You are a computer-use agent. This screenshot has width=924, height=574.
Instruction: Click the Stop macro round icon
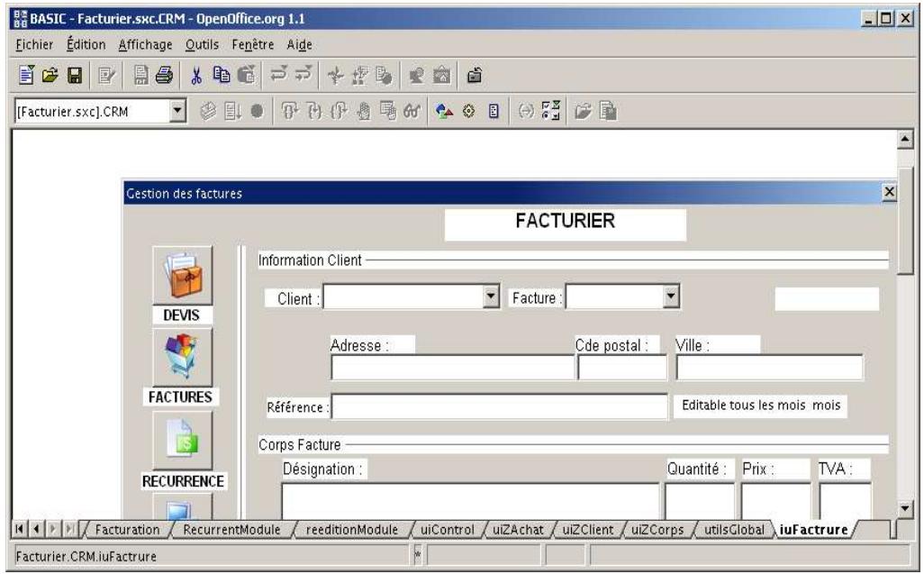[x=257, y=111]
